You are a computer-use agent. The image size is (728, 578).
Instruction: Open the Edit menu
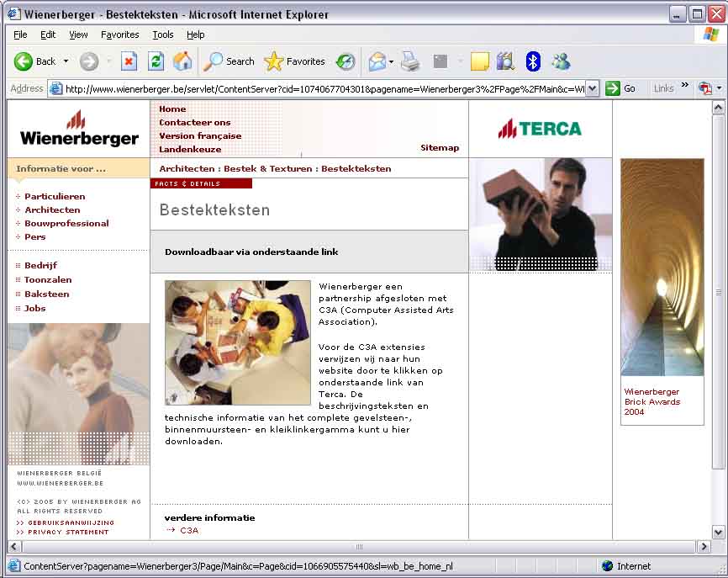coord(48,34)
